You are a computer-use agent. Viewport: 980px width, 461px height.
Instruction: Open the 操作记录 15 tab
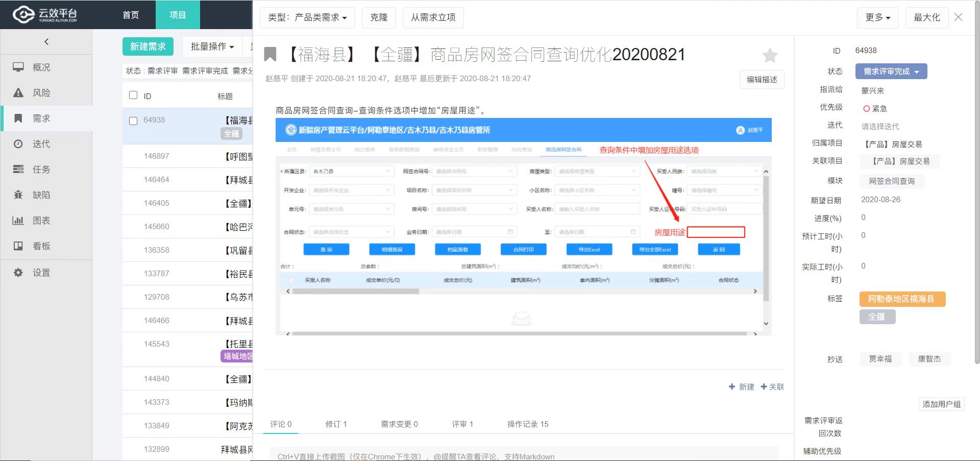tap(528, 424)
